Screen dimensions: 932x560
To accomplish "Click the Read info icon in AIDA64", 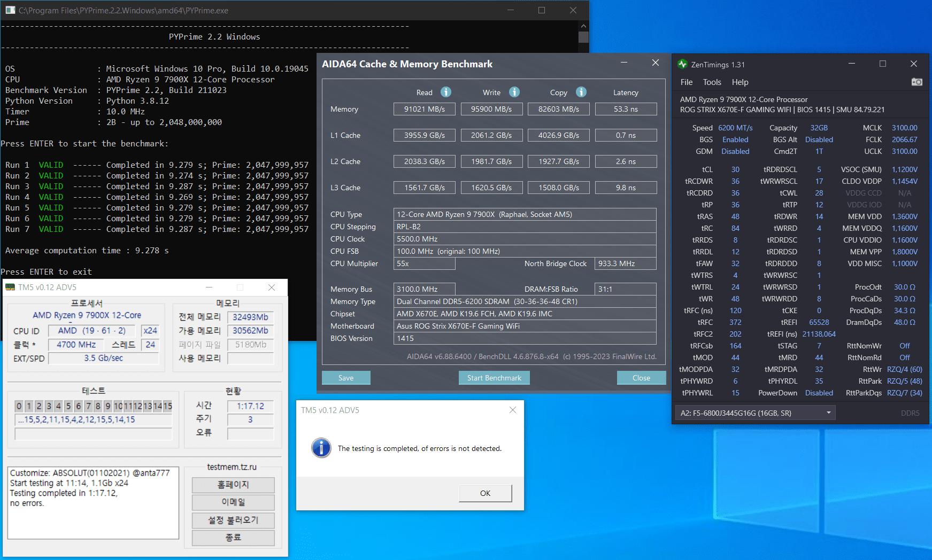I will (446, 92).
